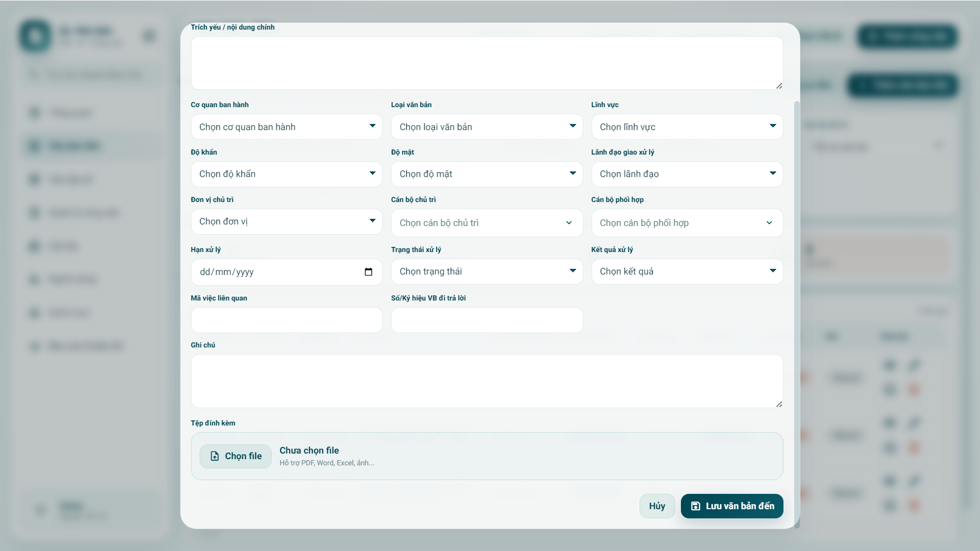The width and height of the screenshot is (980, 551).
Task: Click the save icon in Lưu văn bản đến
Action: [695, 506]
